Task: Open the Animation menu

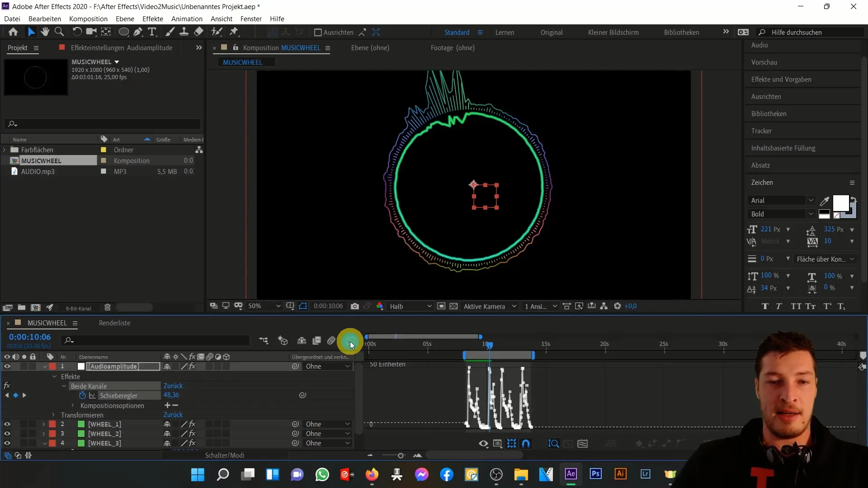Action: click(187, 19)
